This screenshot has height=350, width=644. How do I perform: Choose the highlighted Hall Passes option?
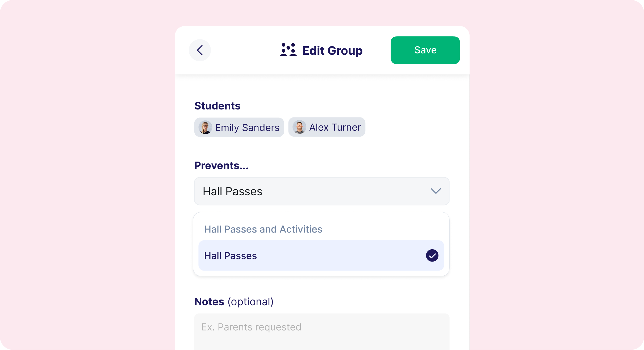coord(321,255)
